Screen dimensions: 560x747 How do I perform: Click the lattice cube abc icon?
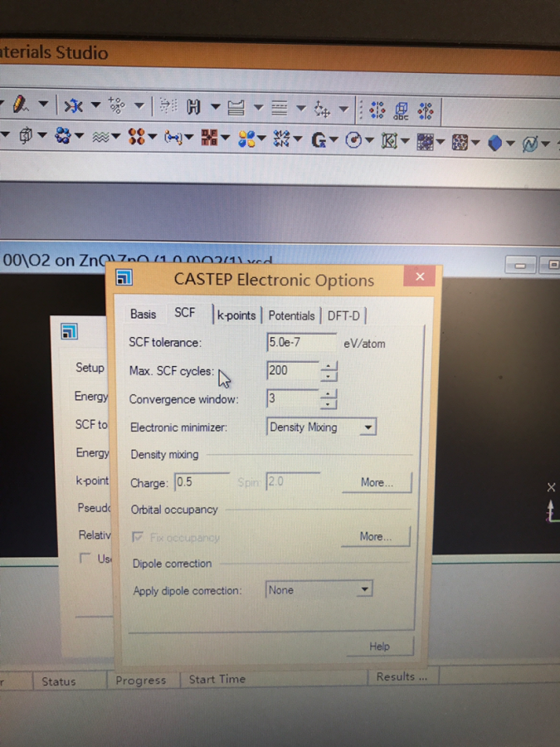401,110
